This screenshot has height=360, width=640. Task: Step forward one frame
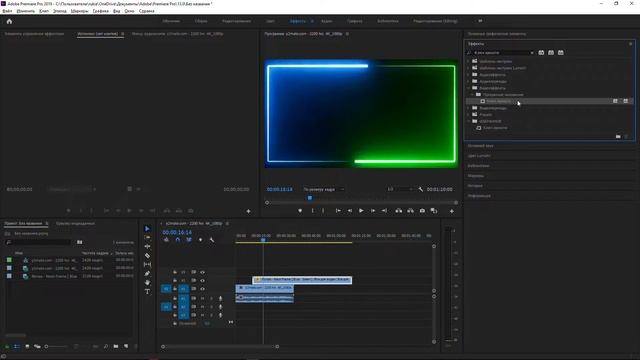pos(373,211)
